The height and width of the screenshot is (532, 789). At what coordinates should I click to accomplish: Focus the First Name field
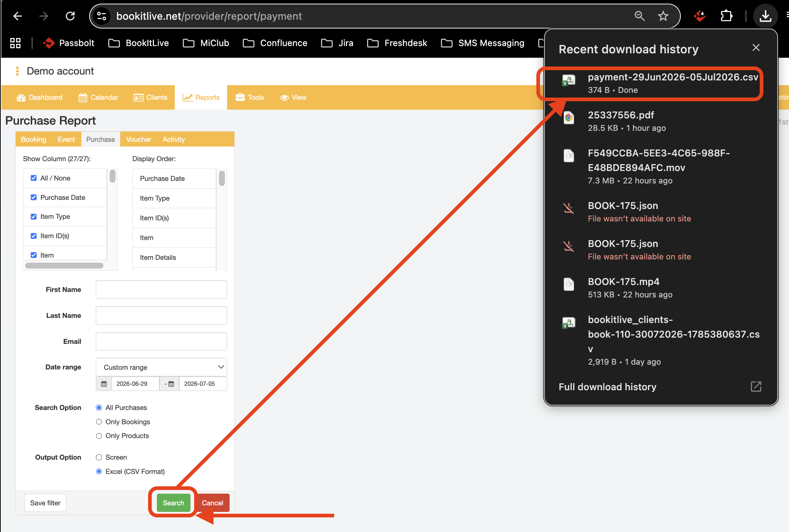pos(161,289)
